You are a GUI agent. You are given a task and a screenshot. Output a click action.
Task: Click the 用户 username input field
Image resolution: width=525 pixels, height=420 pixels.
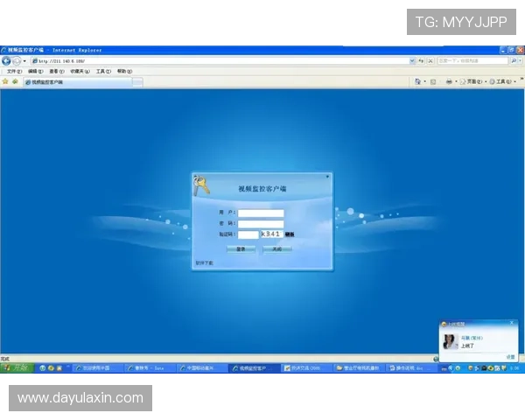point(261,213)
